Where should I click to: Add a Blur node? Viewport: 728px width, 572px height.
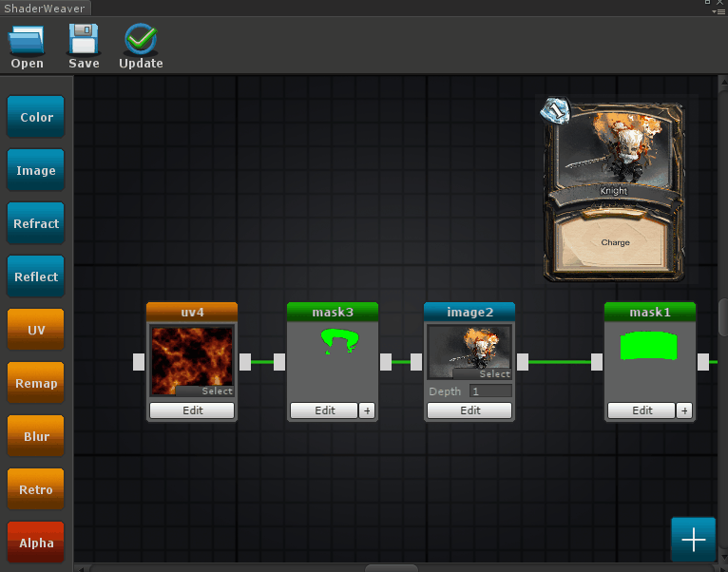tap(36, 436)
